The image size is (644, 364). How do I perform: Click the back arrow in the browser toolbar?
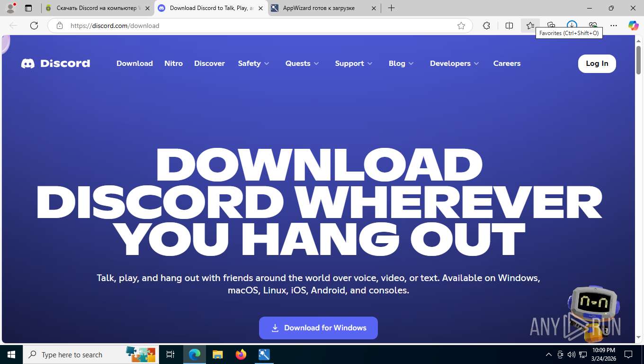[x=13, y=26]
